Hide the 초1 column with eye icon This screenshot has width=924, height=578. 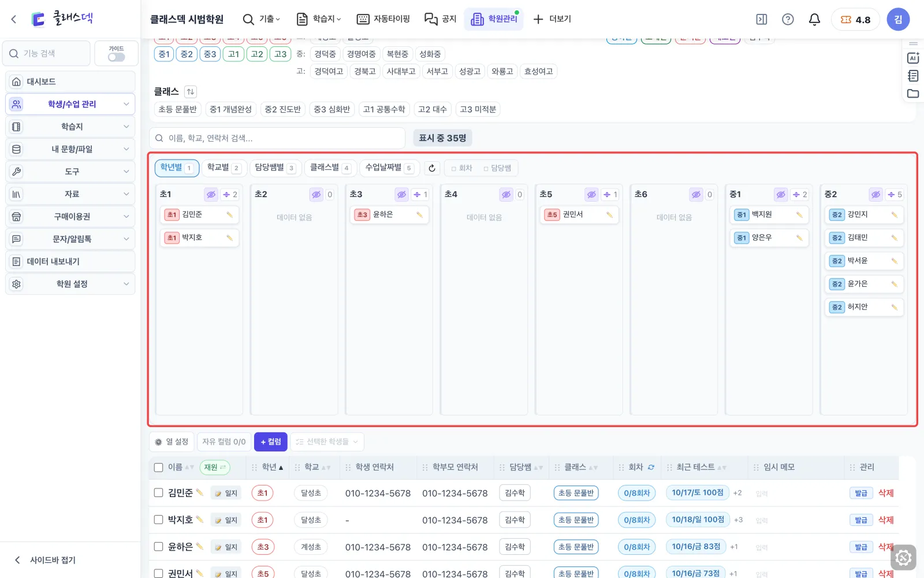click(x=211, y=195)
